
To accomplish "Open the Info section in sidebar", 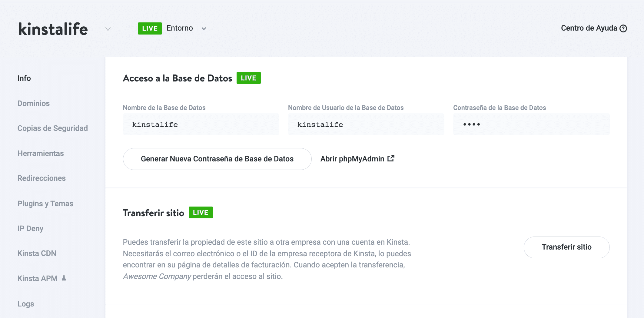I will pyautogui.click(x=24, y=78).
